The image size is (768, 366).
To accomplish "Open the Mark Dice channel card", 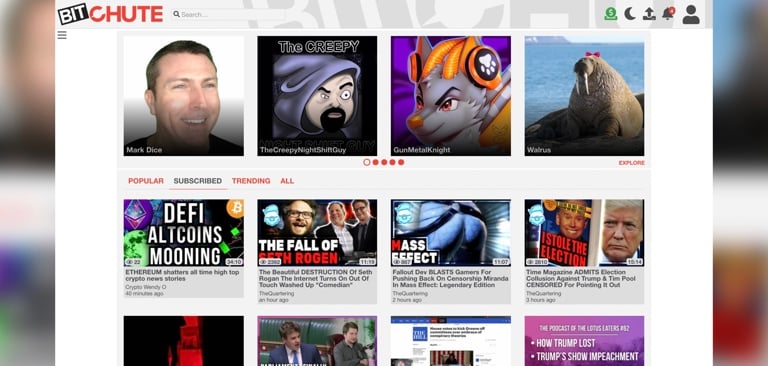I will (183, 96).
